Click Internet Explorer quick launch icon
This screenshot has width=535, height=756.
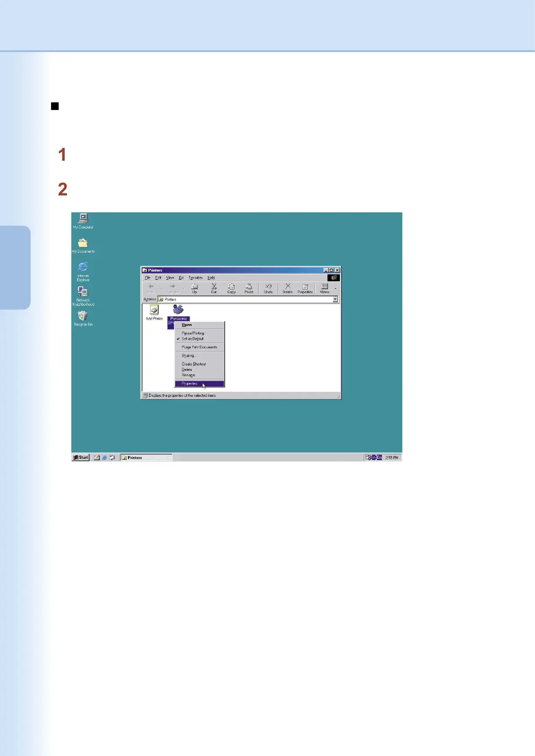104,457
